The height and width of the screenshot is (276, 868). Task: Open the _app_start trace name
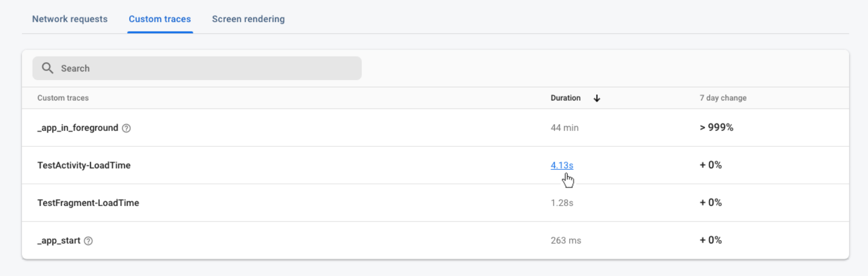pos(59,241)
